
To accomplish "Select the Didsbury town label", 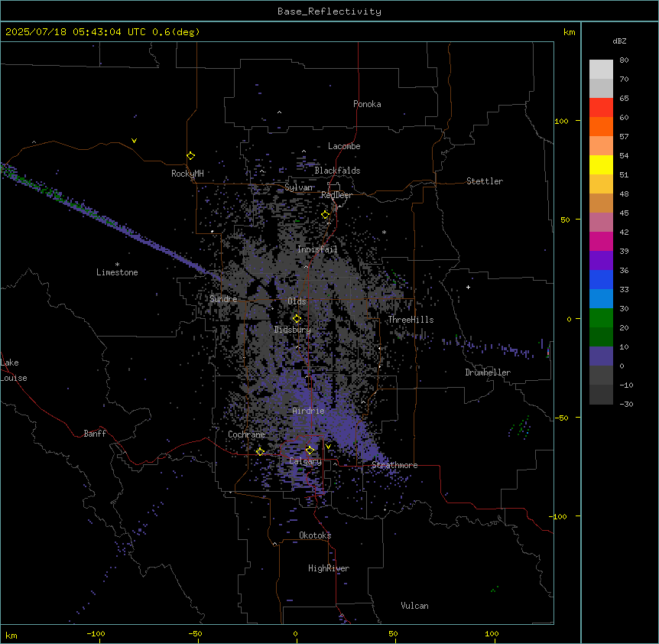I will click(x=293, y=330).
